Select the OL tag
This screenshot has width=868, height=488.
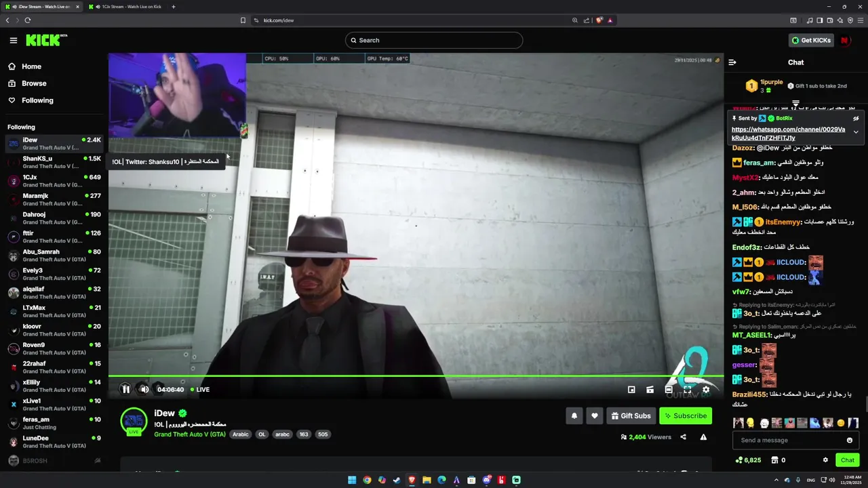[x=262, y=434]
